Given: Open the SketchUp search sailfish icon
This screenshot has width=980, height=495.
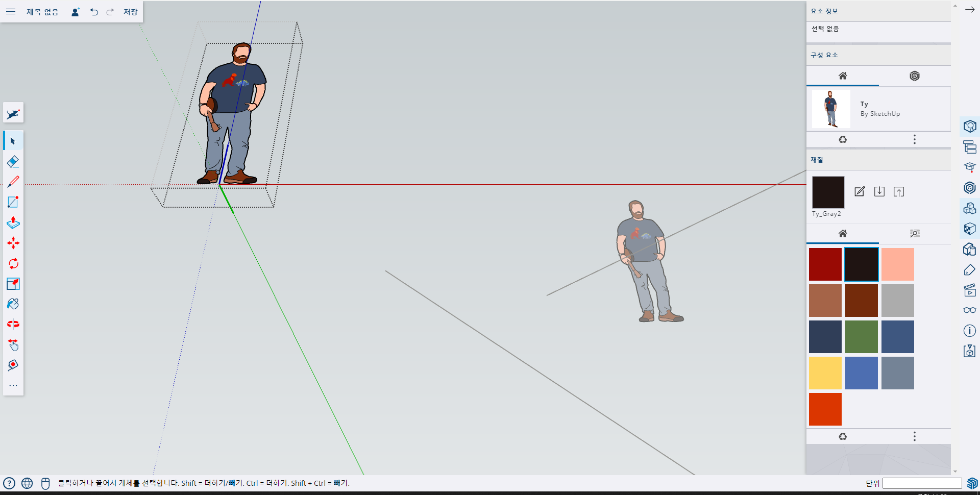Looking at the screenshot, I should 13,113.
